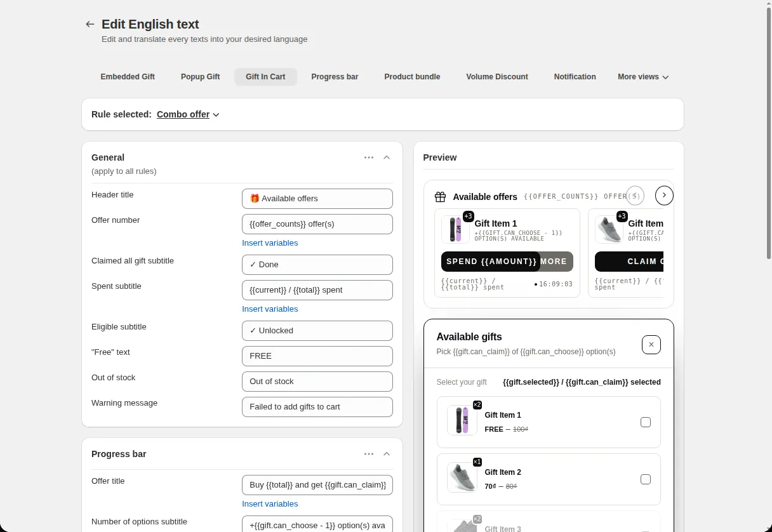Viewport: 772px width, 532px height.
Task: Click the gift box icon beside Available offers
Action: tap(440, 197)
